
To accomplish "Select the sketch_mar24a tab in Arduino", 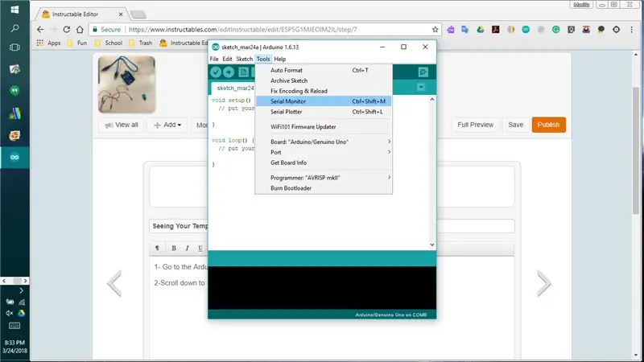I will point(234,88).
